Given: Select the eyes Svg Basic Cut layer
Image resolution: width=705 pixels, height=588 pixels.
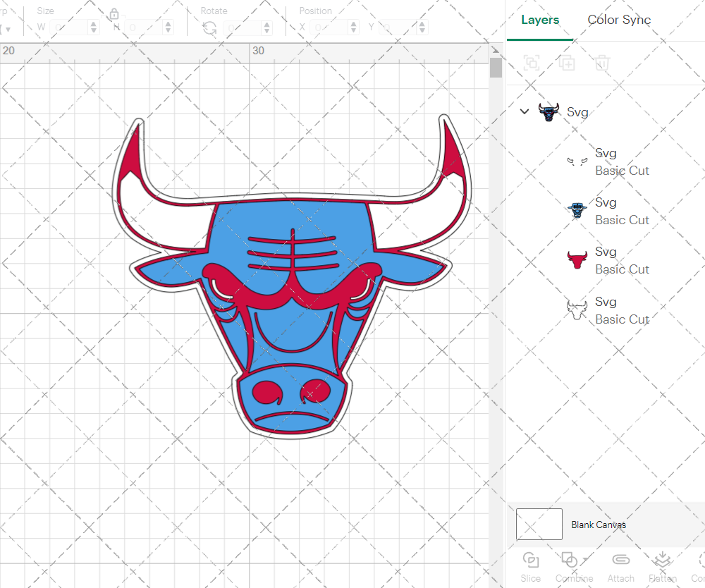Looking at the screenshot, I should (x=609, y=162).
